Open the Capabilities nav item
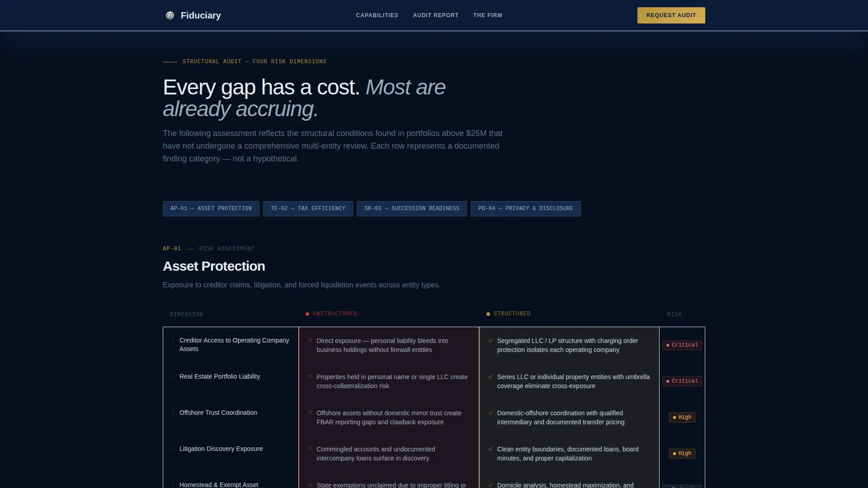This screenshot has height=488, width=868. click(377, 15)
